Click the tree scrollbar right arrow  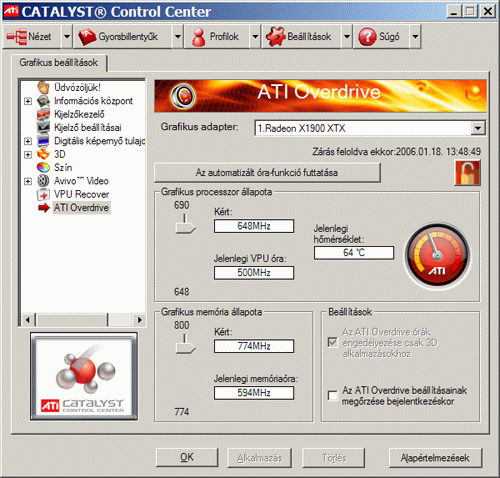pyautogui.click(x=139, y=320)
